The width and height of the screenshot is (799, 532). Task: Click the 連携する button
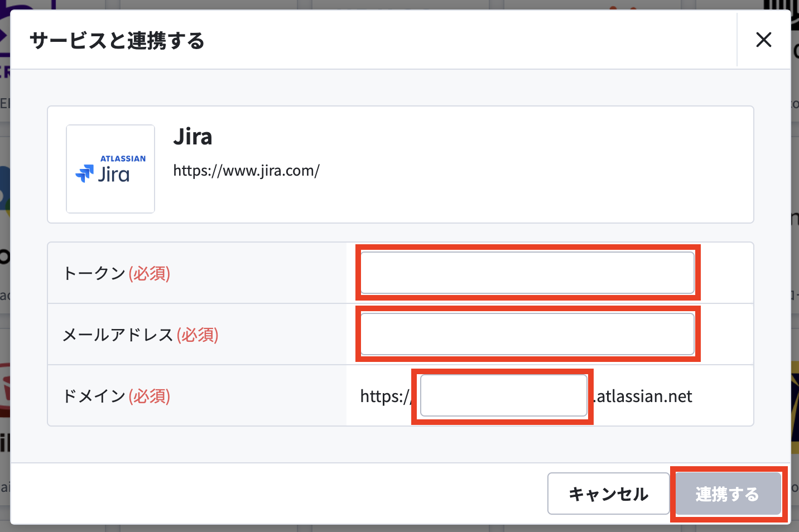coord(728,494)
